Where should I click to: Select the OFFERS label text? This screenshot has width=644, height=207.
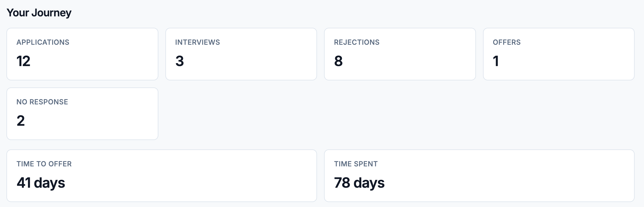click(x=507, y=42)
